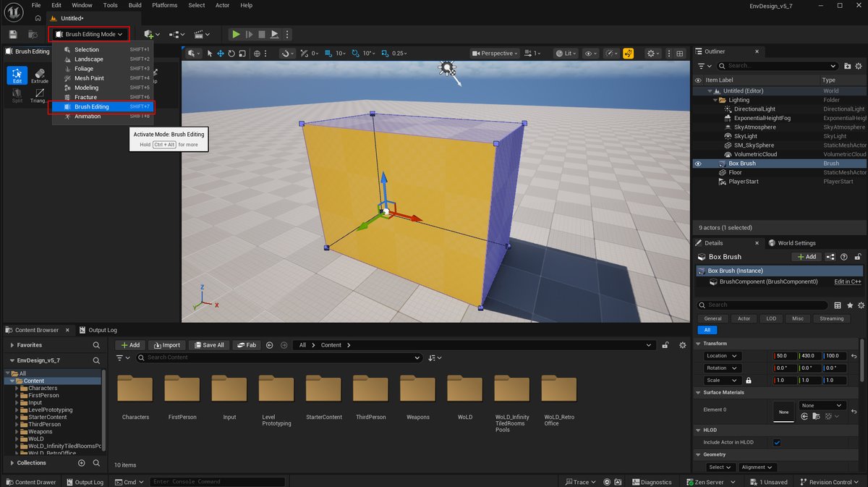Select the Streaming filter in the Details panel

click(x=831, y=318)
